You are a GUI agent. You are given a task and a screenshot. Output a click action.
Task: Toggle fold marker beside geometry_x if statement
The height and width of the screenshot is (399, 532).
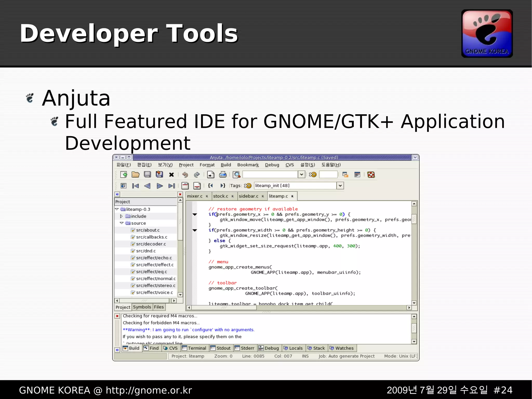[195, 214]
